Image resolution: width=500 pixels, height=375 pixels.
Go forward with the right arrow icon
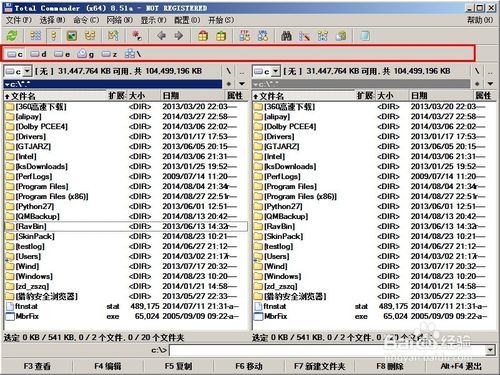click(179, 36)
